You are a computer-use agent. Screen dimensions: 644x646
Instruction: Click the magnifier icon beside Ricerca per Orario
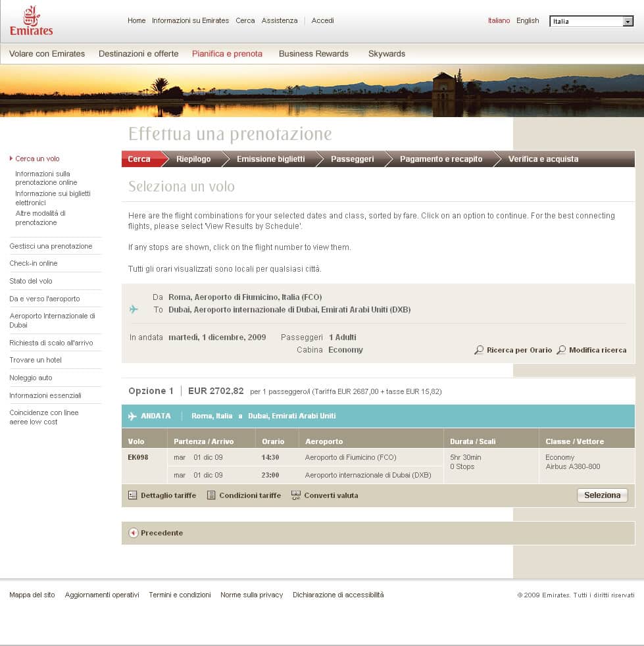click(479, 350)
